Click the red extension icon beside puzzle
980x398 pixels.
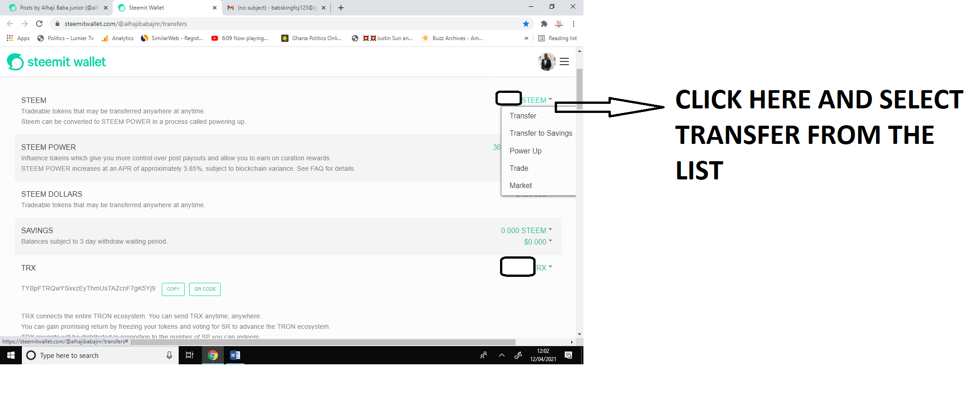559,24
